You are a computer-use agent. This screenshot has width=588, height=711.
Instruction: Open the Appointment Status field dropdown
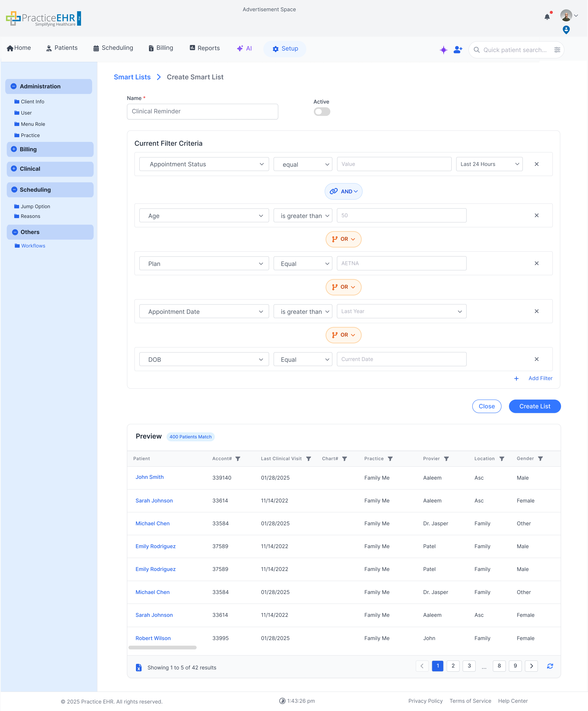click(x=204, y=164)
